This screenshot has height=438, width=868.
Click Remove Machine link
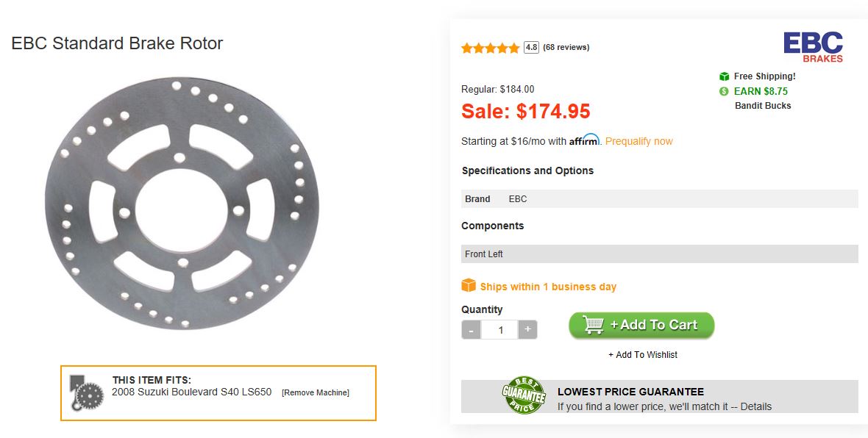[315, 392]
